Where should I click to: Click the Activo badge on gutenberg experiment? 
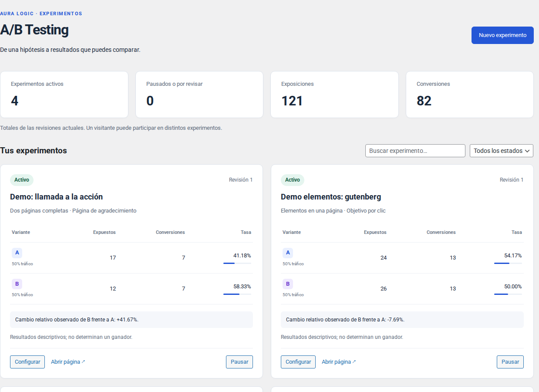[293, 180]
